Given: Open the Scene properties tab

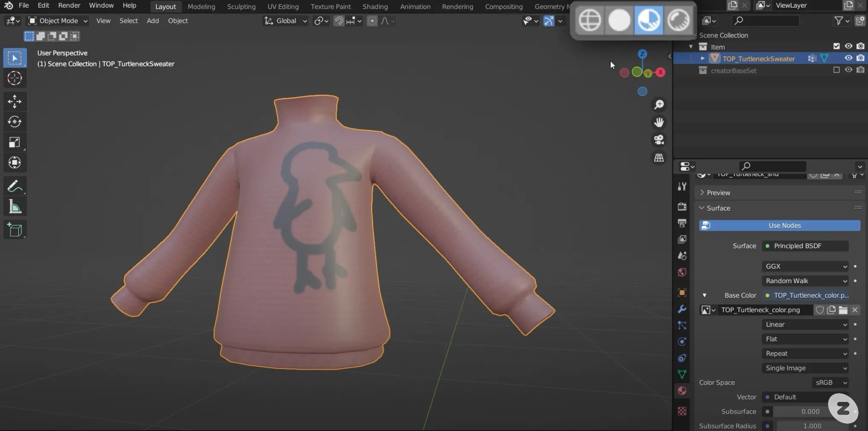Looking at the screenshot, I should click(x=682, y=256).
